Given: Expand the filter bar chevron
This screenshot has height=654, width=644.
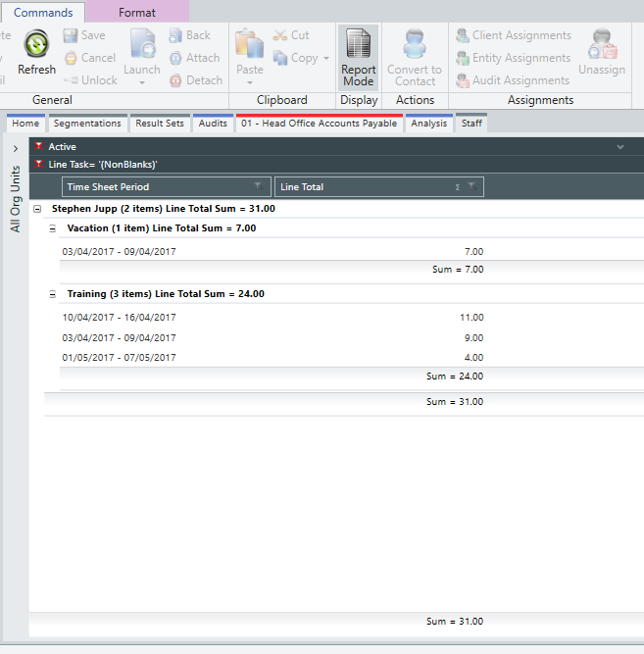Looking at the screenshot, I should (620, 147).
